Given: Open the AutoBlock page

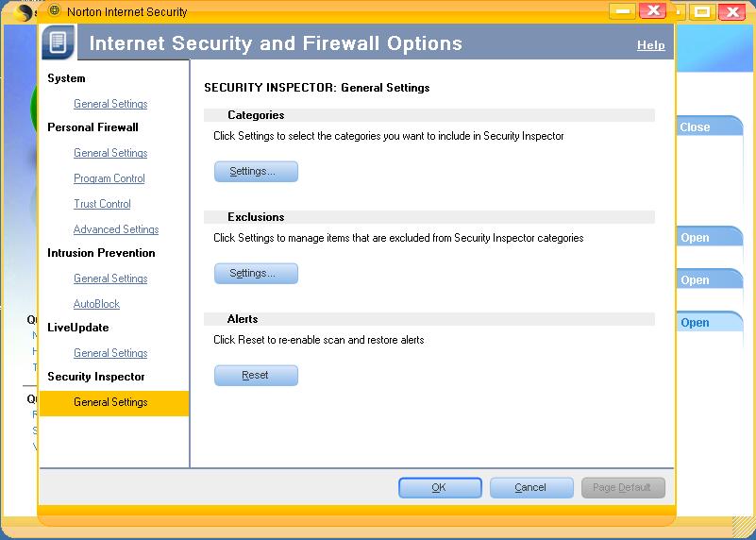Looking at the screenshot, I should tap(96, 304).
